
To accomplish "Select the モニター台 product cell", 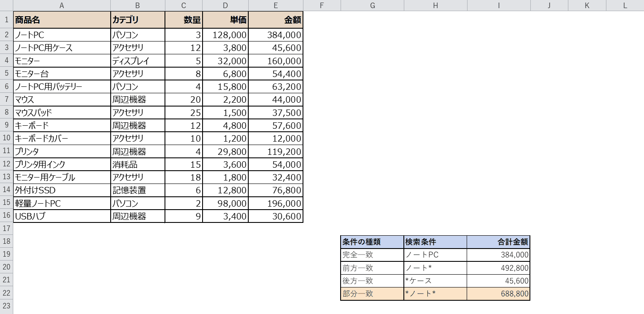I will pos(62,74).
